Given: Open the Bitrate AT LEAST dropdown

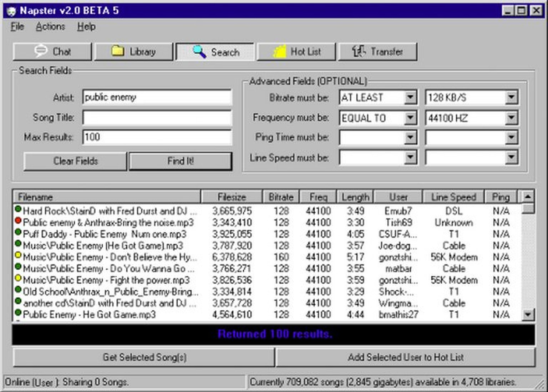Looking at the screenshot, I should point(410,97).
